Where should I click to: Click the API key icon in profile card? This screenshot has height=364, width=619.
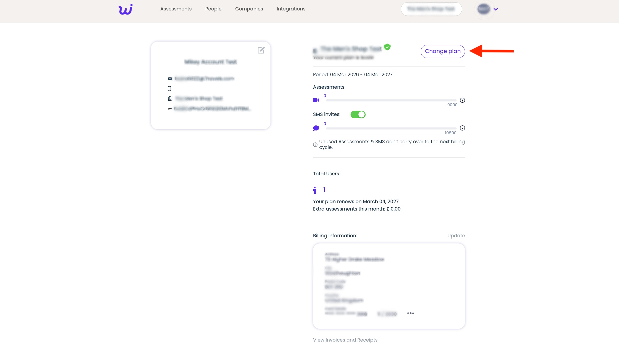pos(170,109)
